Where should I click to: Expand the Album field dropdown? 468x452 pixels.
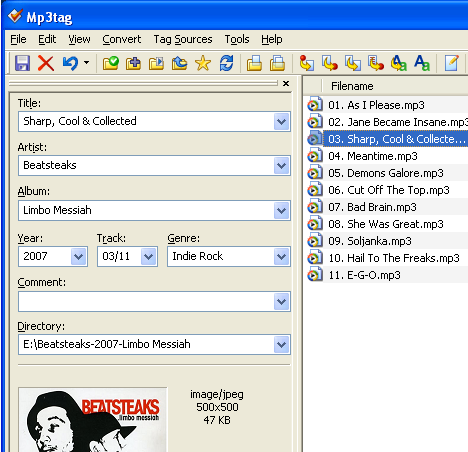(281, 211)
